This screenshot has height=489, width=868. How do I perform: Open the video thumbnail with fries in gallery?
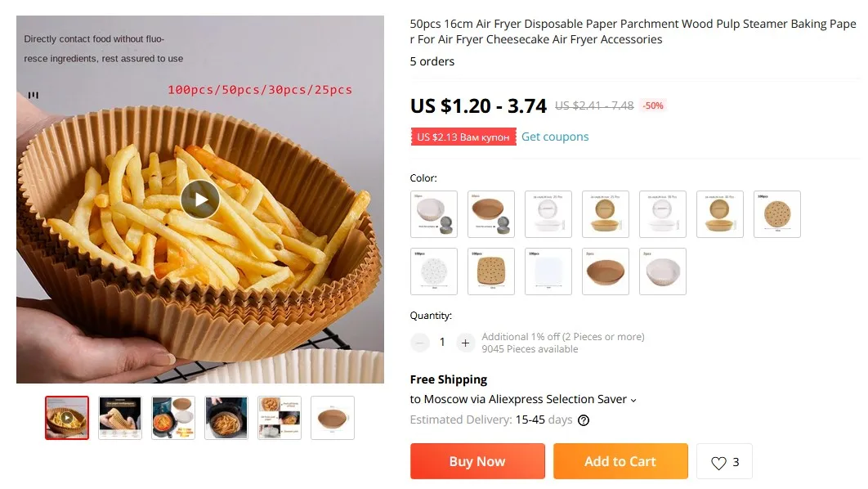coord(67,418)
